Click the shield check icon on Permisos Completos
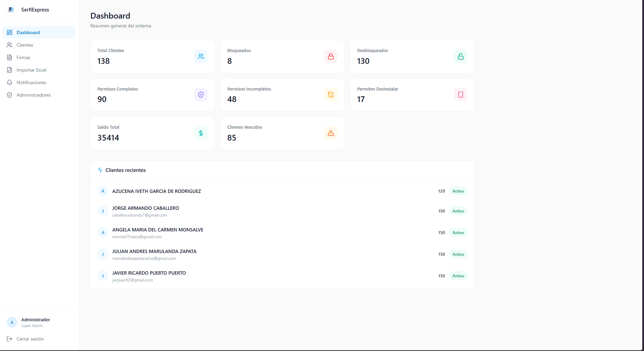This screenshot has width=644, height=351. [x=201, y=95]
